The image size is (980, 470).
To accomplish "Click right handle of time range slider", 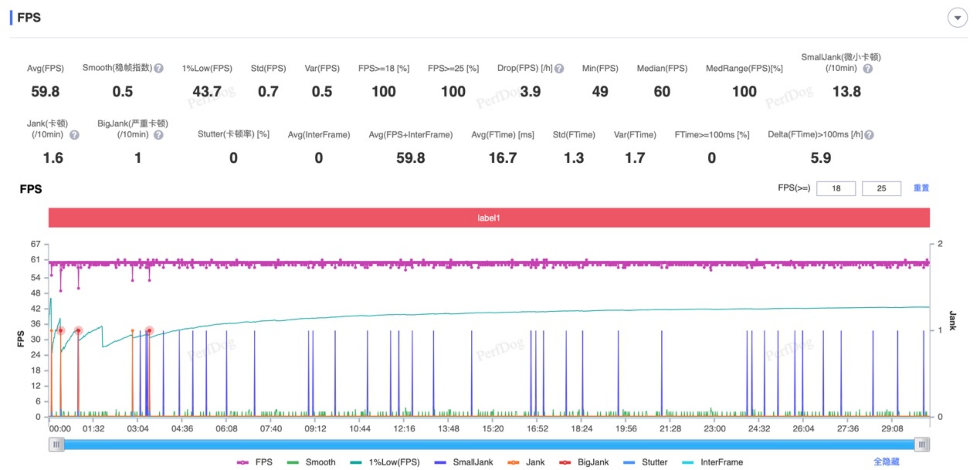I will [921, 444].
